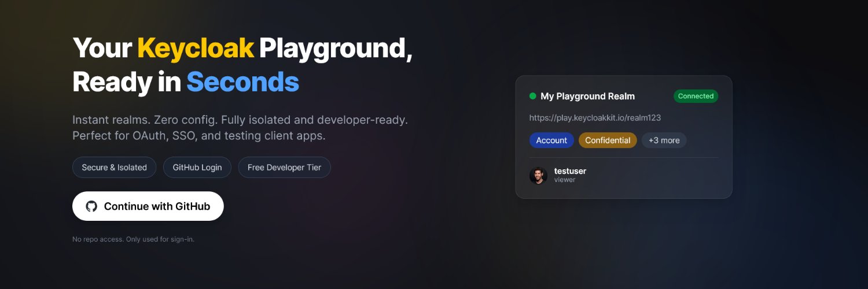Image resolution: width=868 pixels, height=289 pixels.
Task: Click the Confidential tag
Action: 608,140
